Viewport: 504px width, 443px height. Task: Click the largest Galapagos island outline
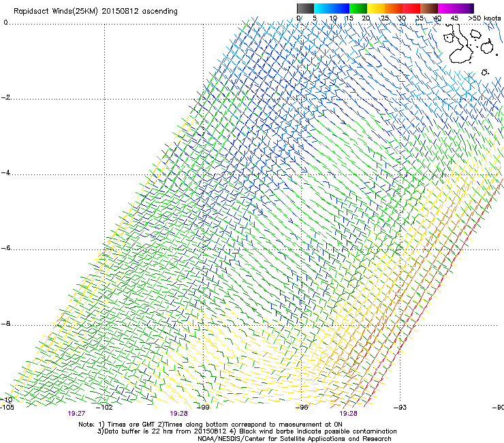[x=460, y=44]
